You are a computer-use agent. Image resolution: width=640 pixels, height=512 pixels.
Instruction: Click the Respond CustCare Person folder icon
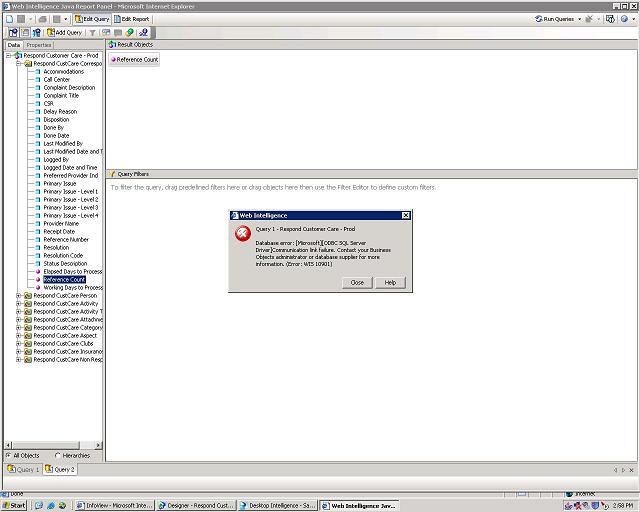pyautogui.click(x=28, y=296)
